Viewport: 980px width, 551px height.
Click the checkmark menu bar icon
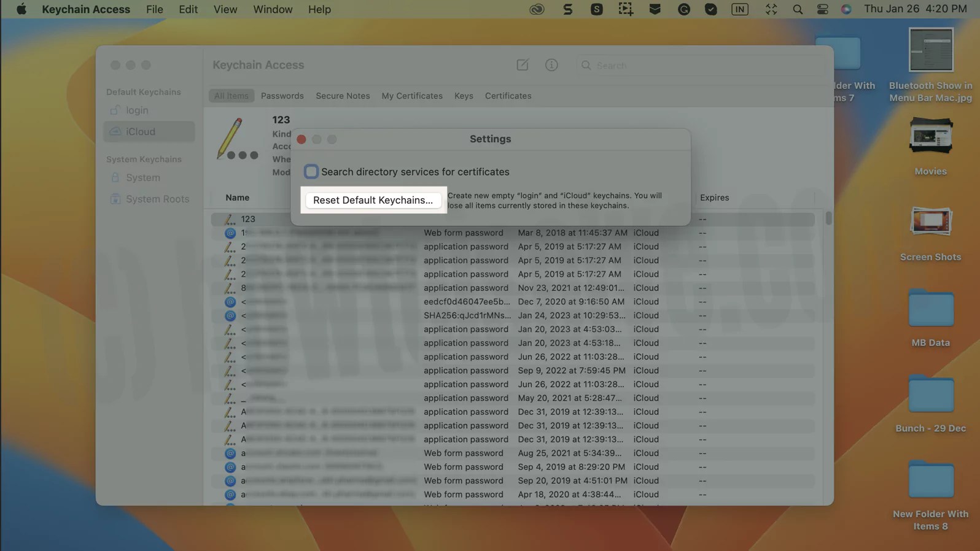pyautogui.click(x=711, y=9)
